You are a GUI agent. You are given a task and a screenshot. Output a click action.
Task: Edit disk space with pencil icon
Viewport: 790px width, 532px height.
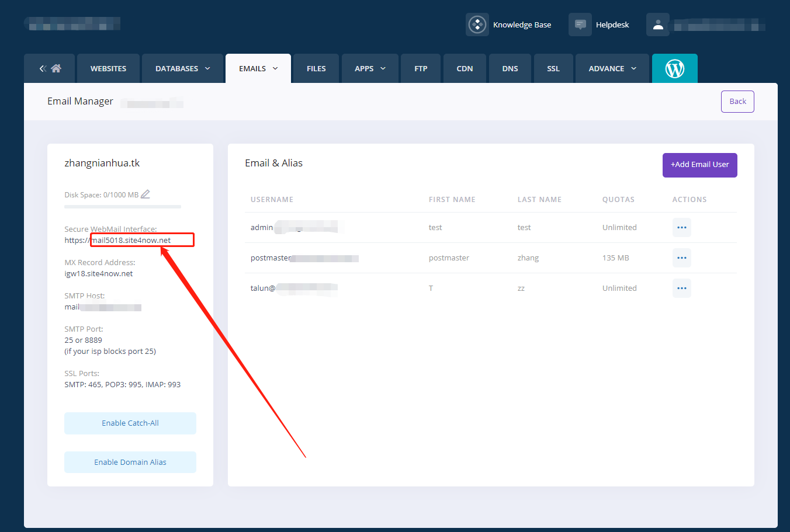145,194
